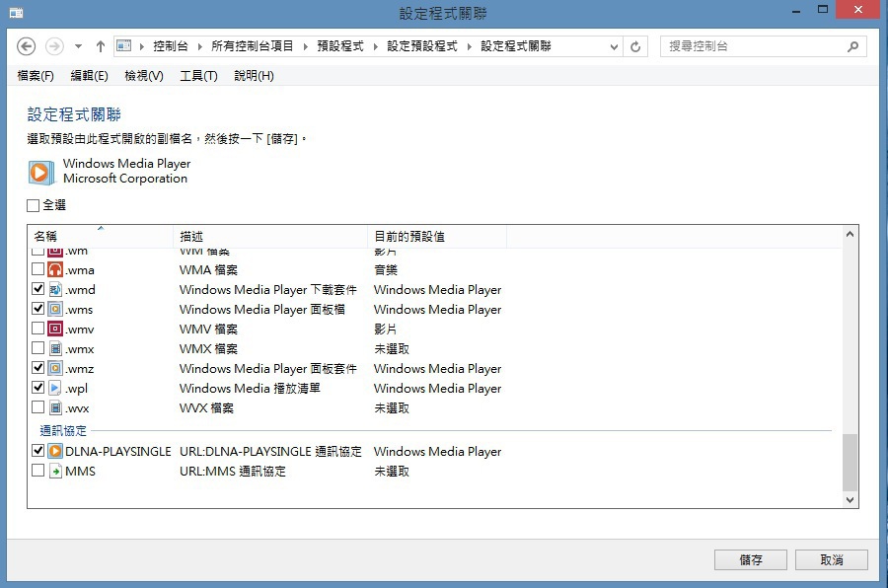The height and width of the screenshot is (588, 888).
Task: Open the 編輯(E) menu
Action: pyautogui.click(x=90, y=76)
